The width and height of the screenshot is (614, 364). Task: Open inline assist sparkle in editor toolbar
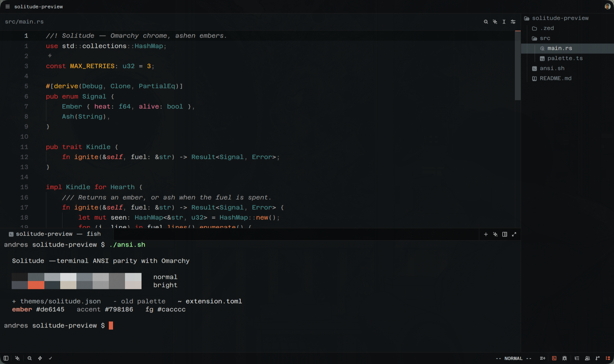click(x=495, y=22)
